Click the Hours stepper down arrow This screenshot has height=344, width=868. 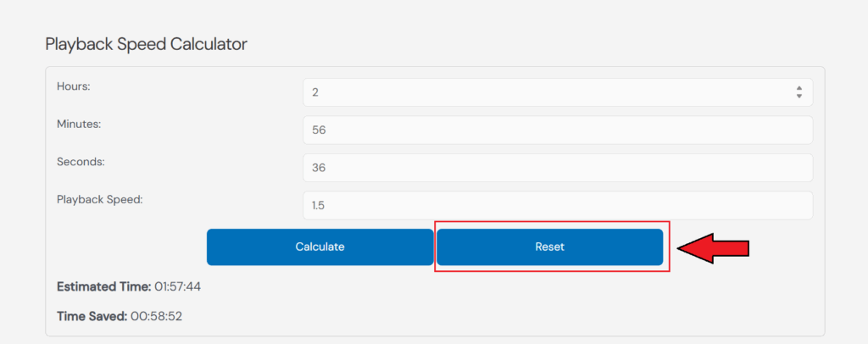click(x=798, y=97)
